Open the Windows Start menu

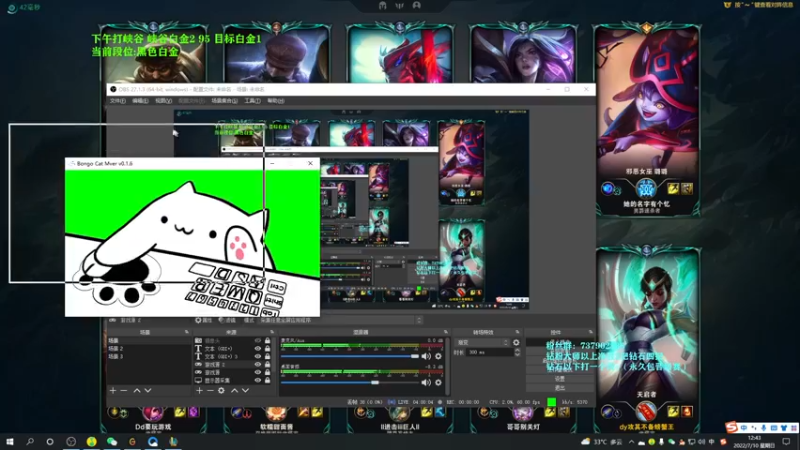coord(10,441)
